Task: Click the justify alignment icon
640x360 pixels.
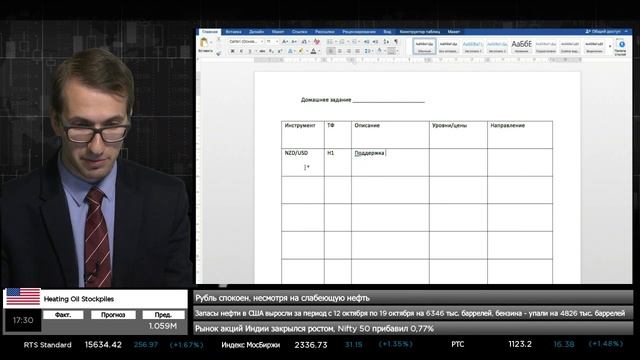Action: [358, 51]
